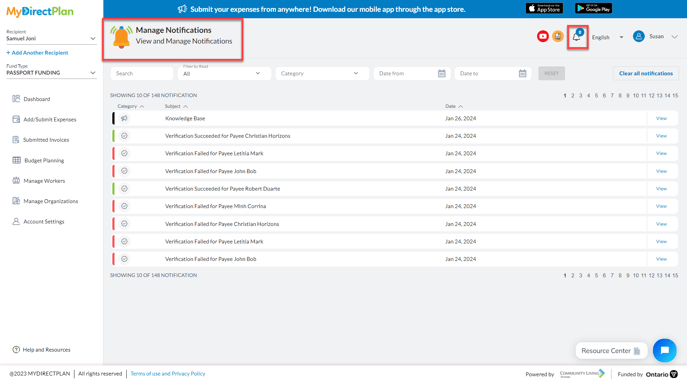Sort by the Category column header
This screenshot has height=383, width=687.
click(x=131, y=106)
